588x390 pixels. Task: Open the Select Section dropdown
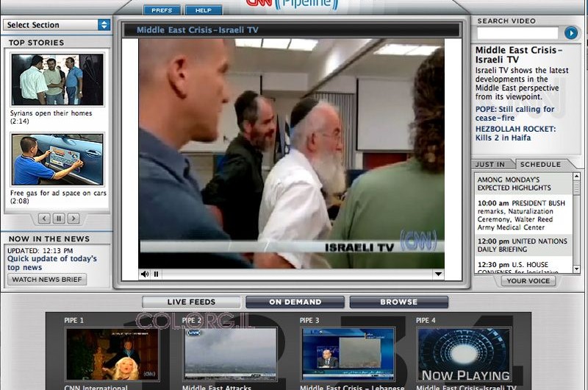(57, 25)
